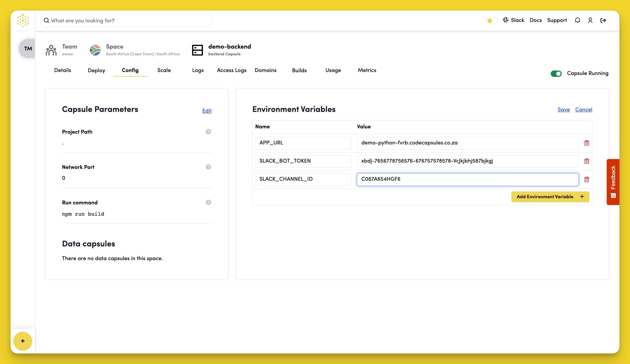This screenshot has height=364, width=630.
Task: Edit the Capsule Parameters
Action: [x=207, y=111]
